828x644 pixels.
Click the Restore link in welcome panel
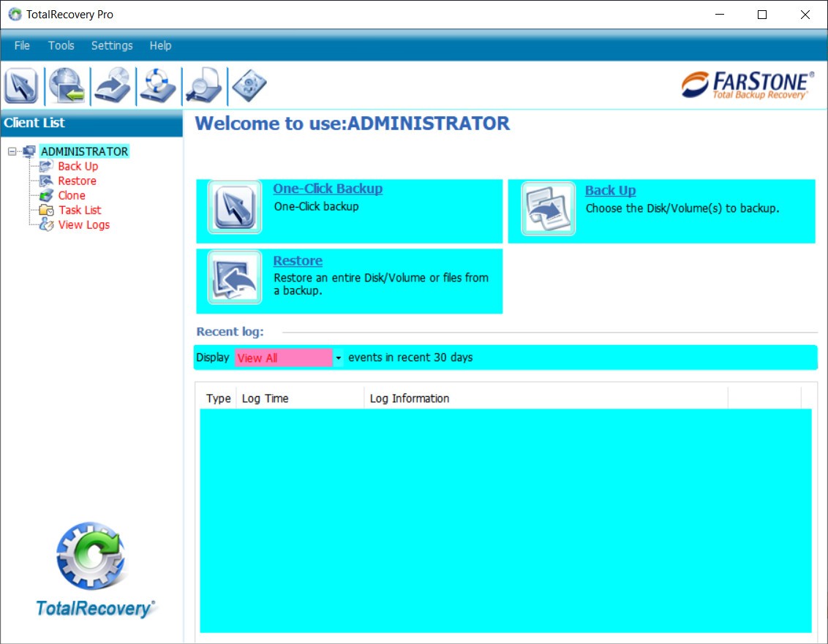[298, 261]
